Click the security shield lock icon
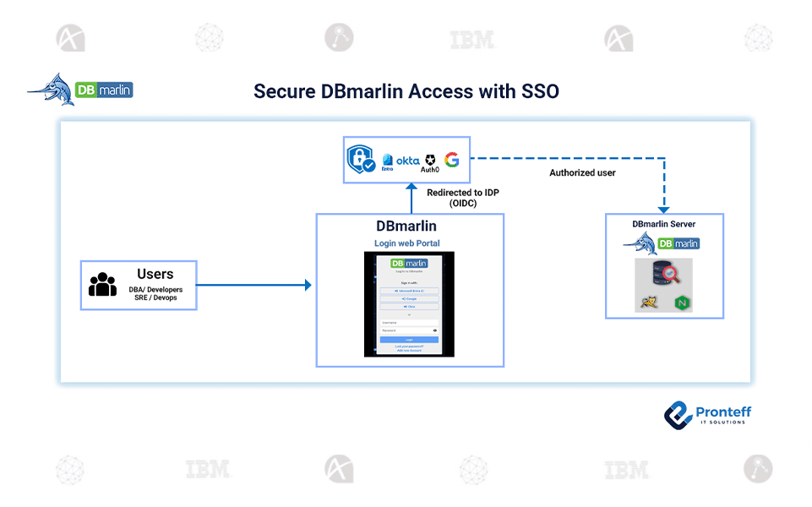Image resolution: width=812 pixels, height=507 pixels. (x=361, y=159)
